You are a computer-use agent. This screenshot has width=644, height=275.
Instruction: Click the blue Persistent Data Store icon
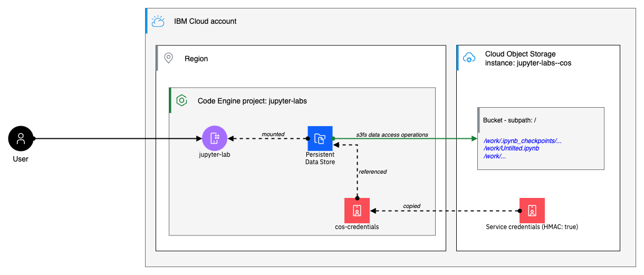pyautogui.click(x=320, y=139)
